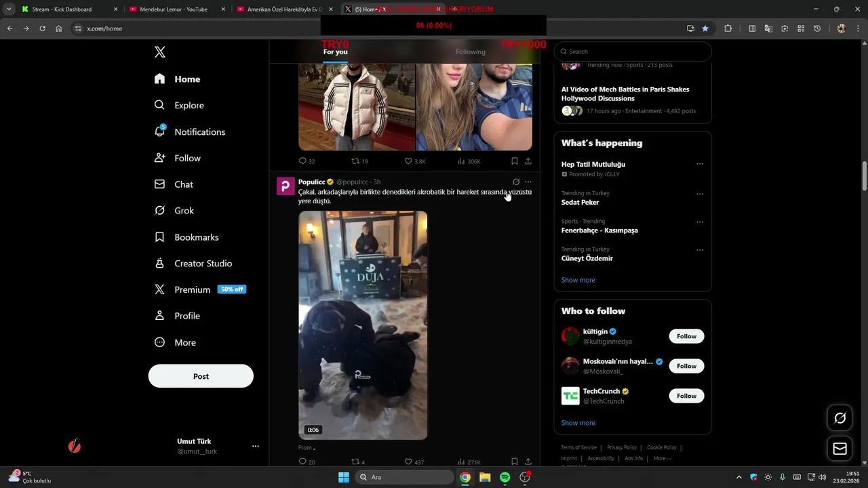Follow Moskovalı'nın hayal...

(x=686, y=366)
